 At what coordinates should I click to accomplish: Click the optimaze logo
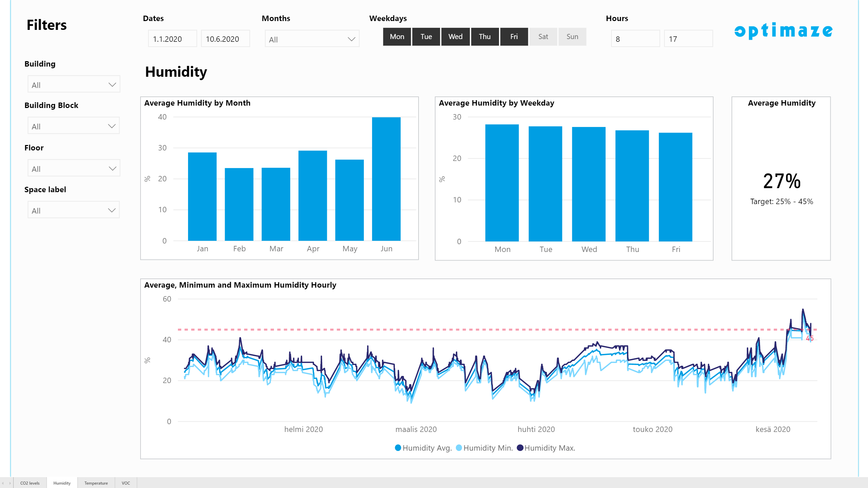coord(783,31)
